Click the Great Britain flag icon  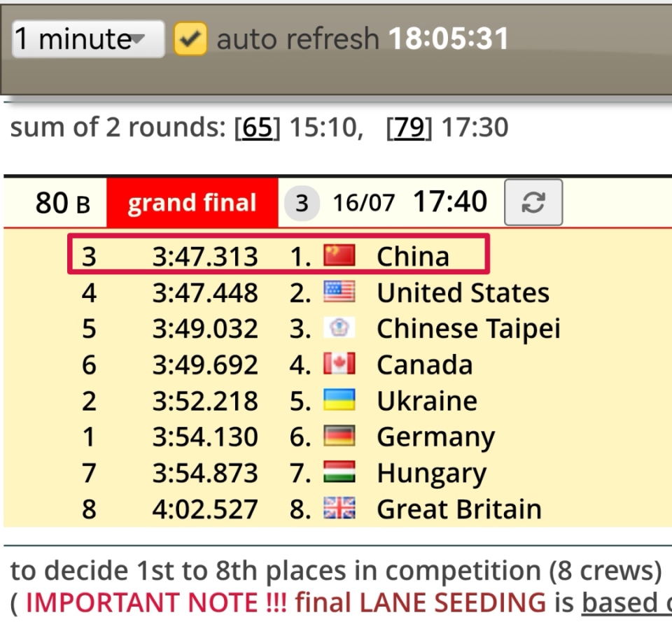pos(339,509)
